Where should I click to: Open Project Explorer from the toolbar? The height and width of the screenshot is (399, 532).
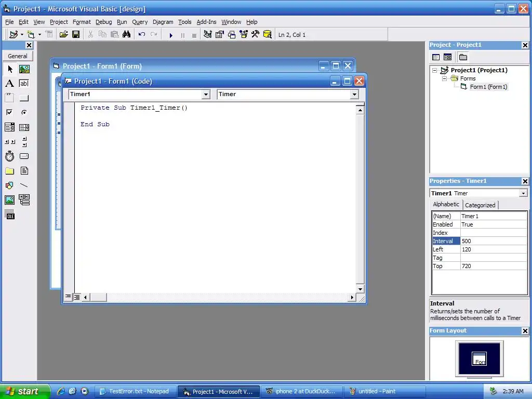point(208,35)
